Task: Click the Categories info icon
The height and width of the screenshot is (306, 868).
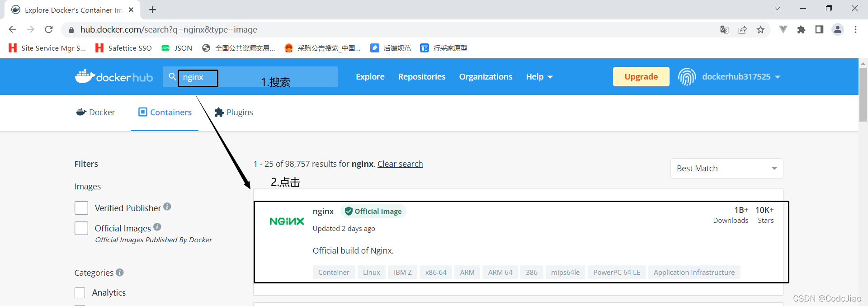Action: [120, 273]
